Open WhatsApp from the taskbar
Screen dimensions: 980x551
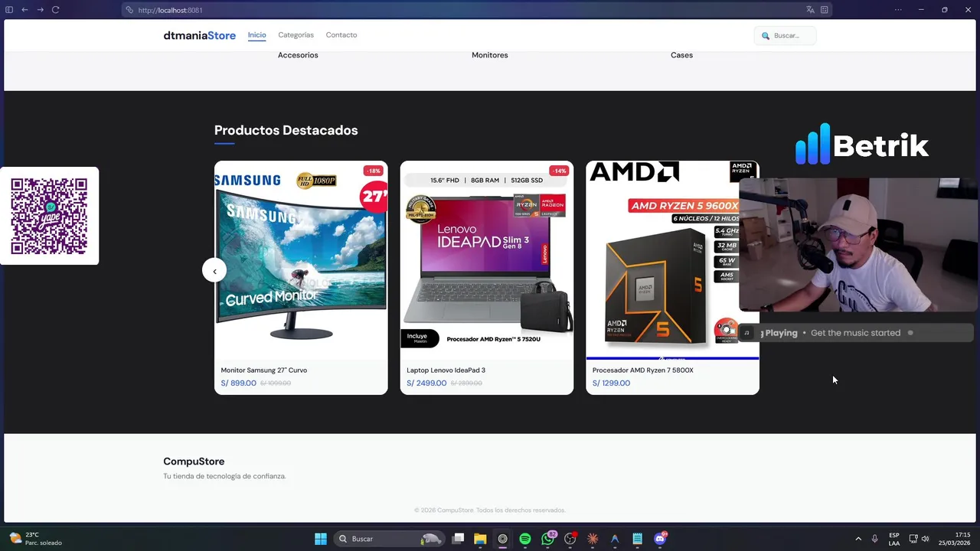click(x=547, y=539)
